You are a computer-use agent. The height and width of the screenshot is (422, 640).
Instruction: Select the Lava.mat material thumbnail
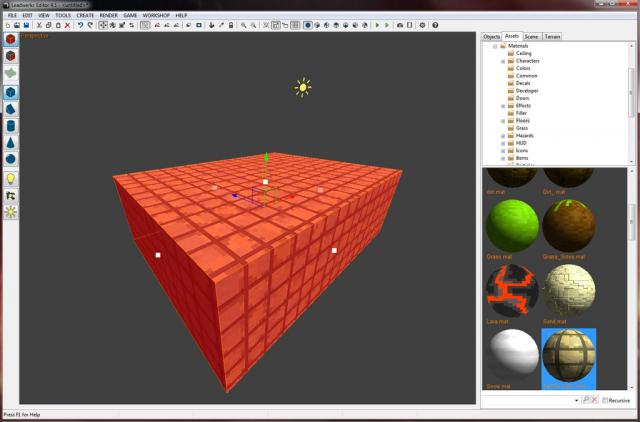point(513,292)
